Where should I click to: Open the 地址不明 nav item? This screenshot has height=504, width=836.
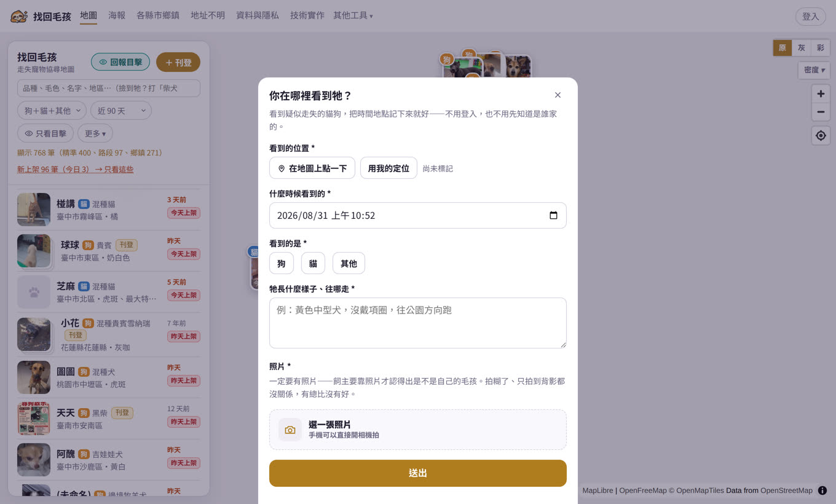coord(208,15)
